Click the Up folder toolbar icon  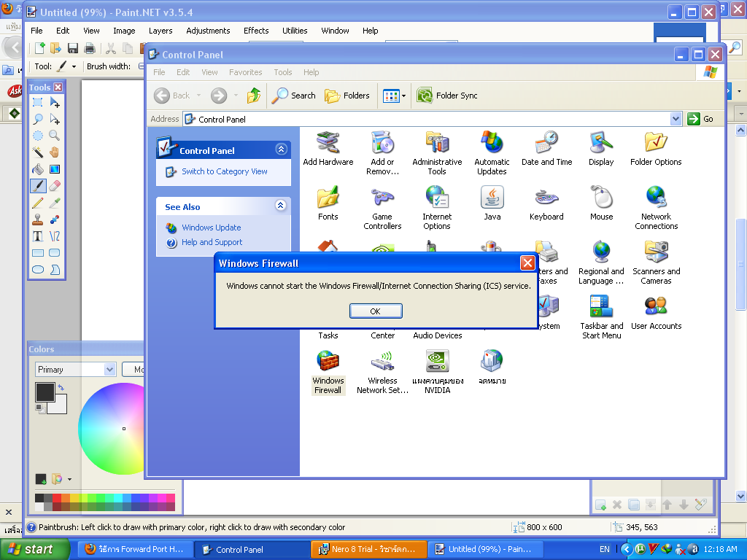[x=254, y=96]
